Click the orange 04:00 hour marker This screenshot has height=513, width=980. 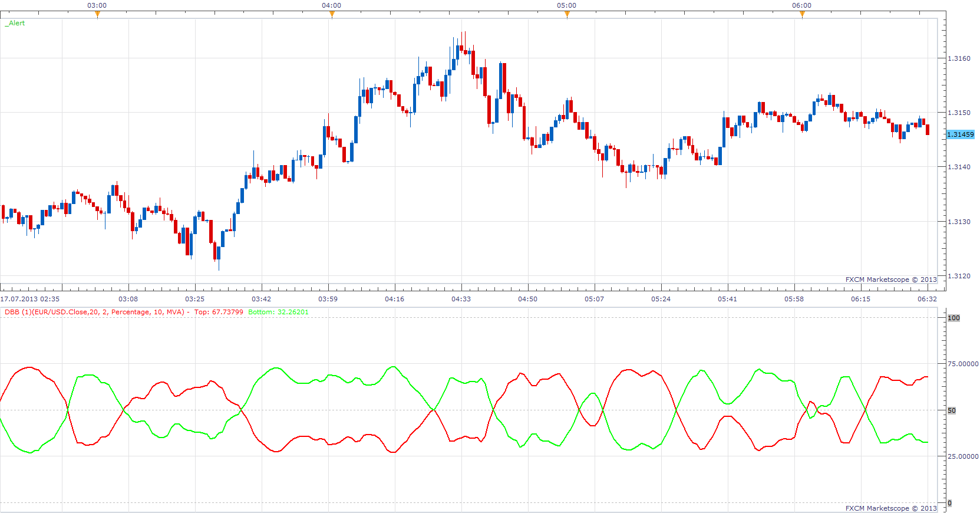[x=332, y=14]
